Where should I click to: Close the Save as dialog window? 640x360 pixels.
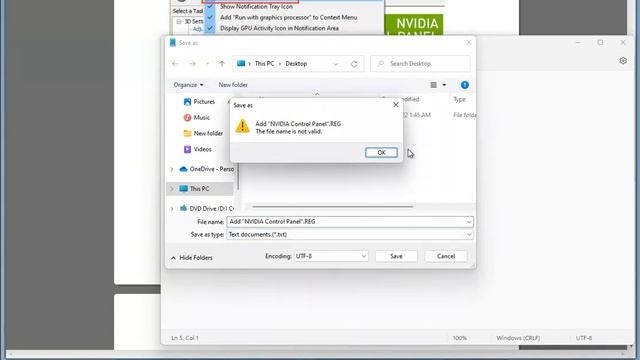tap(469, 42)
